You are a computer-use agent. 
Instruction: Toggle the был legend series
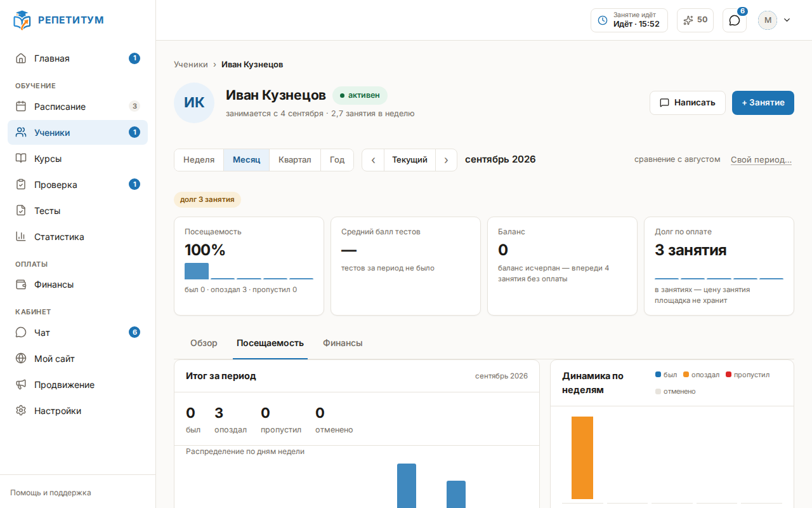point(666,375)
